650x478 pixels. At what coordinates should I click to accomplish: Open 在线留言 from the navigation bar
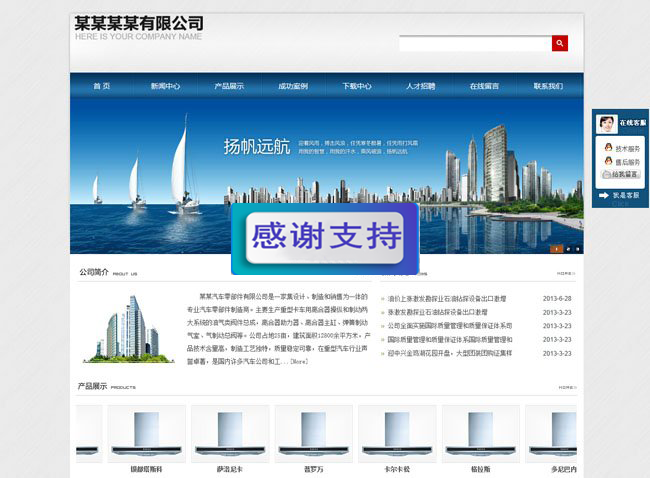tap(485, 86)
